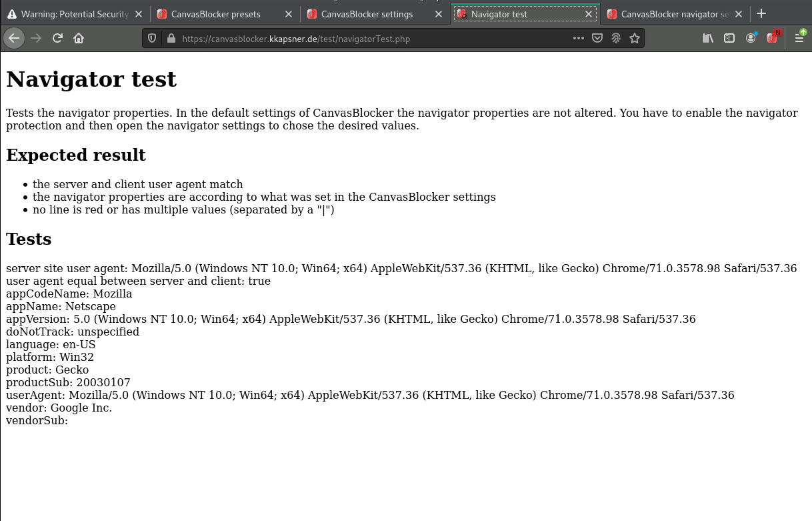The width and height of the screenshot is (812, 521).
Task: Click the 'product: Gecko' line
Action: pyautogui.click(x=47, y=370)
